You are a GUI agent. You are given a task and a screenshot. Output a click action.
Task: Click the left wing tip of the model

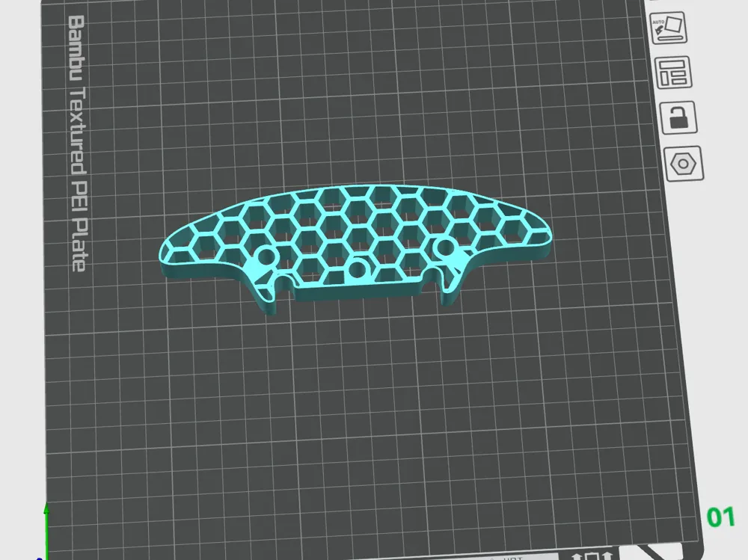168,255
